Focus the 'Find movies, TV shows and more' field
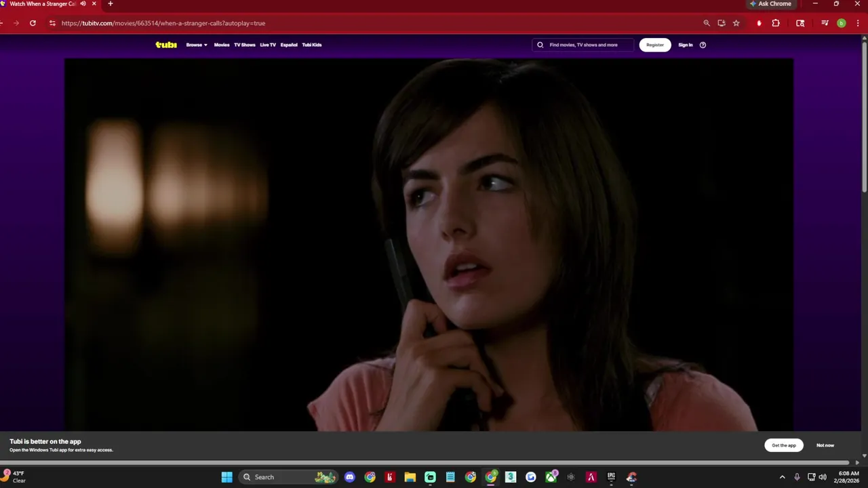Screen dimensions: 868x488 pos(583,45)
